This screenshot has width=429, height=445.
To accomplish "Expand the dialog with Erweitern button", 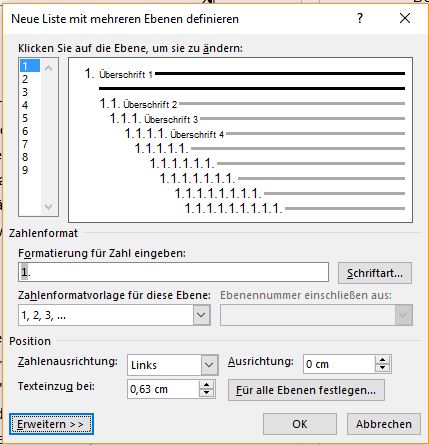I will (51, 424).
